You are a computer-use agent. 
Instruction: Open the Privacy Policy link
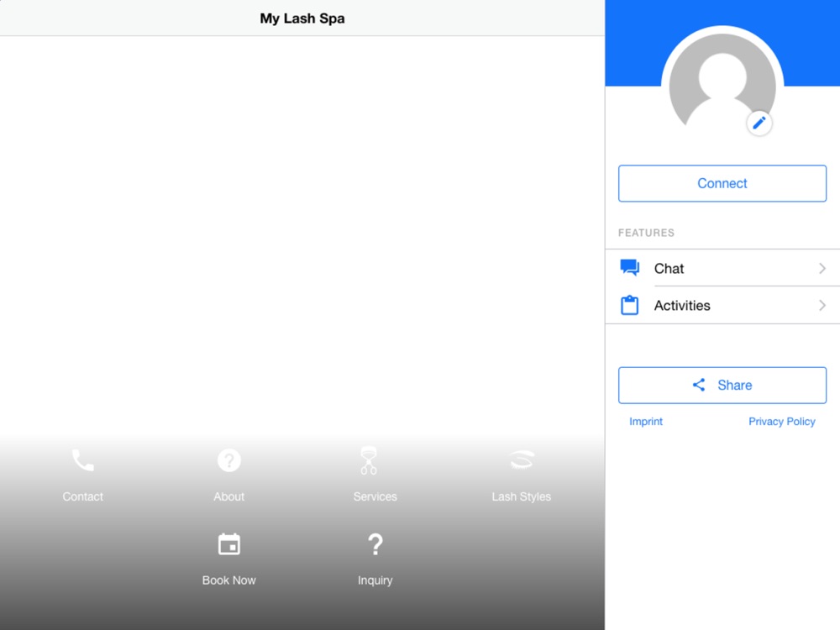pyautogui.click(x=781, y=422)
